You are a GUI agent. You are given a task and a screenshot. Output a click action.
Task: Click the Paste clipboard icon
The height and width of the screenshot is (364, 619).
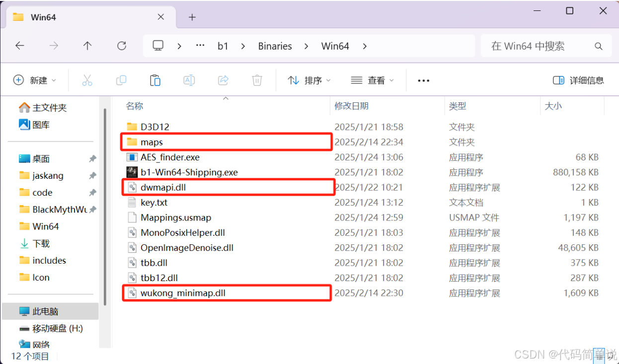[155, 80]
